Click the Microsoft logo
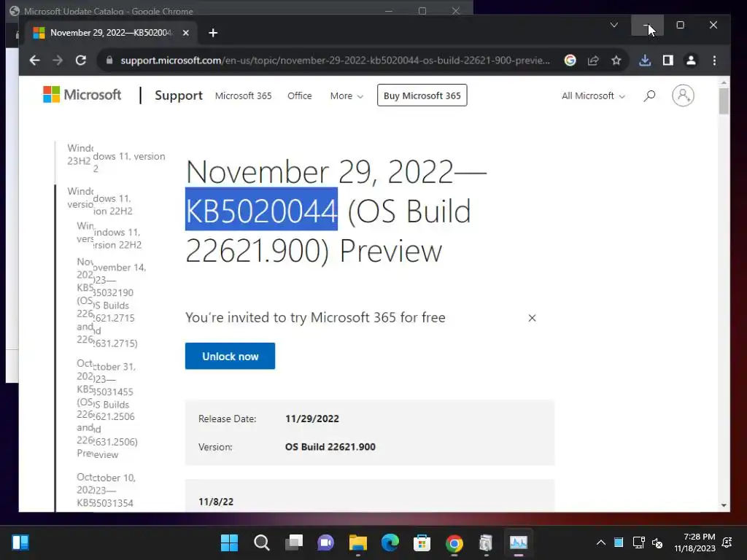This screenshot has width=747, height=560. click(82, 95)
